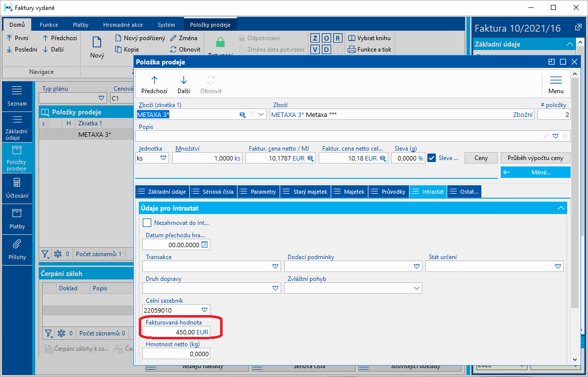
Task: Uncheck the Sleva checkbox
Action: [432, 158]
